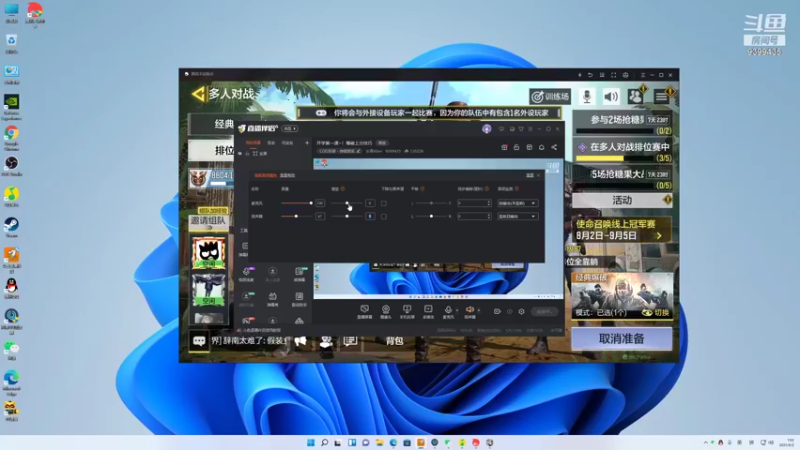This screenshot has width=800, height=450.
Task: Click the back arrow beside 多人对战
Action: [198, 94]
